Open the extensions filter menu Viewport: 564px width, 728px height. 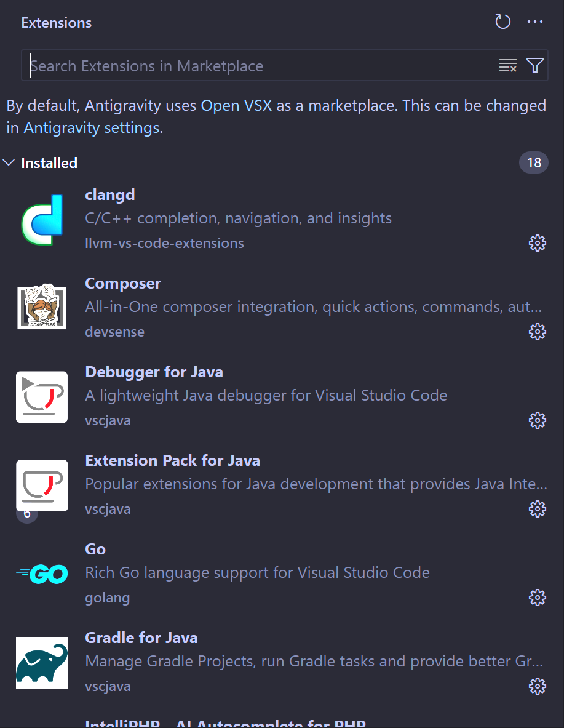(x=535, y=66)
